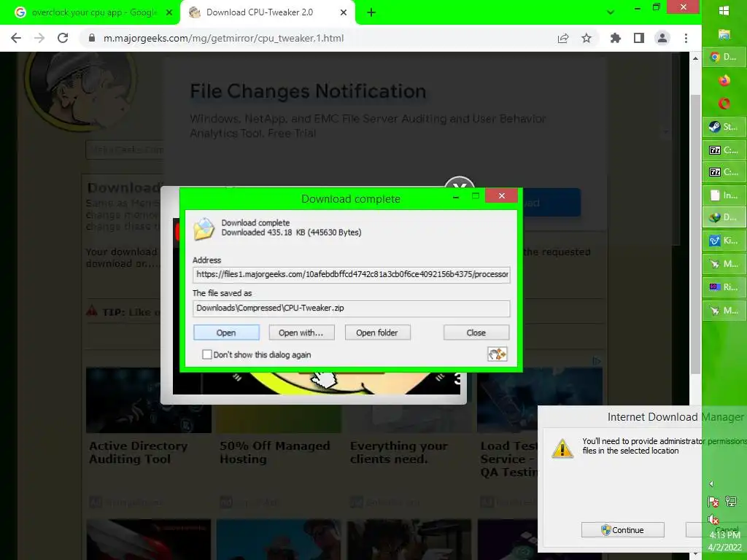This screenshot has height=560, width=747.
Task: Switch to the blank document 'In...' taskbar item
Action: [724, 195]
